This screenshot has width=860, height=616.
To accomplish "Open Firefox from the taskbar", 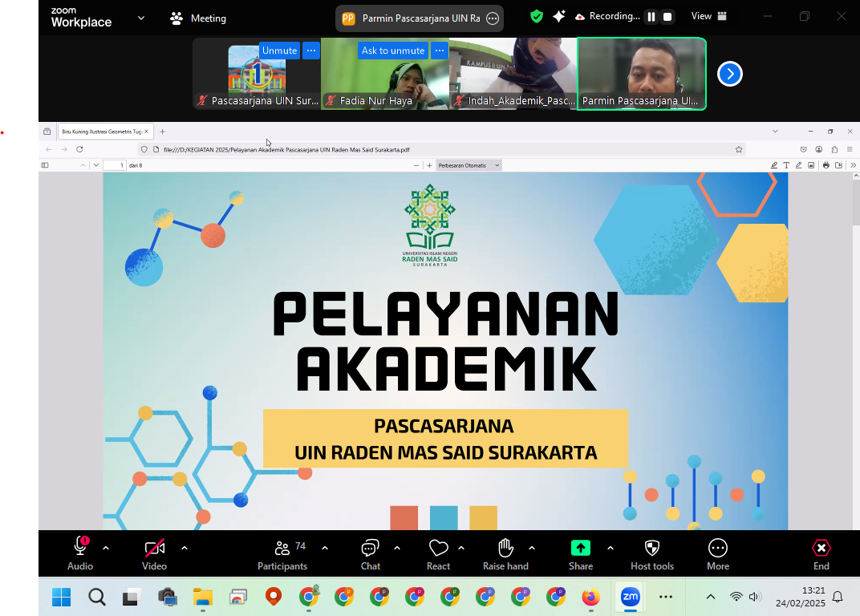I will point(590,597).
